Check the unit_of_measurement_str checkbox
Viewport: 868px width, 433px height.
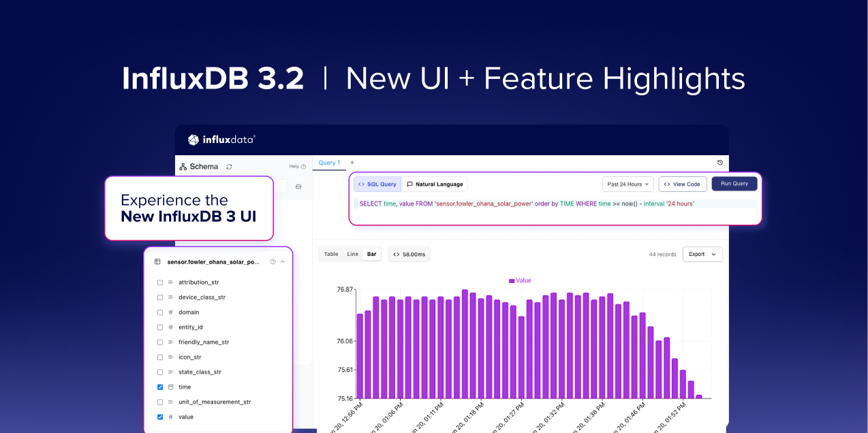tap(160, 402)
